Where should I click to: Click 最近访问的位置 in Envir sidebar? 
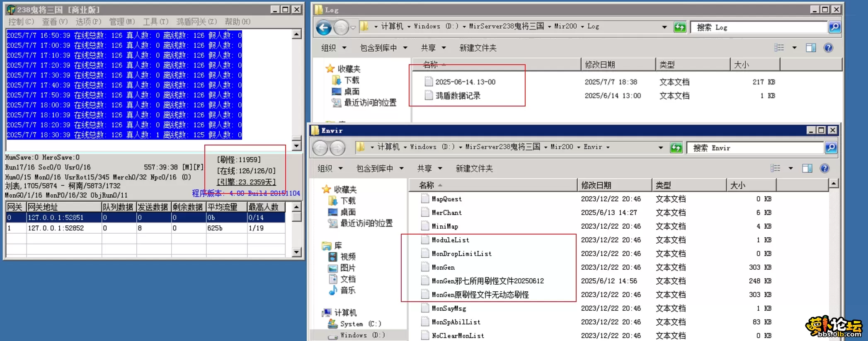pos(366,223)
